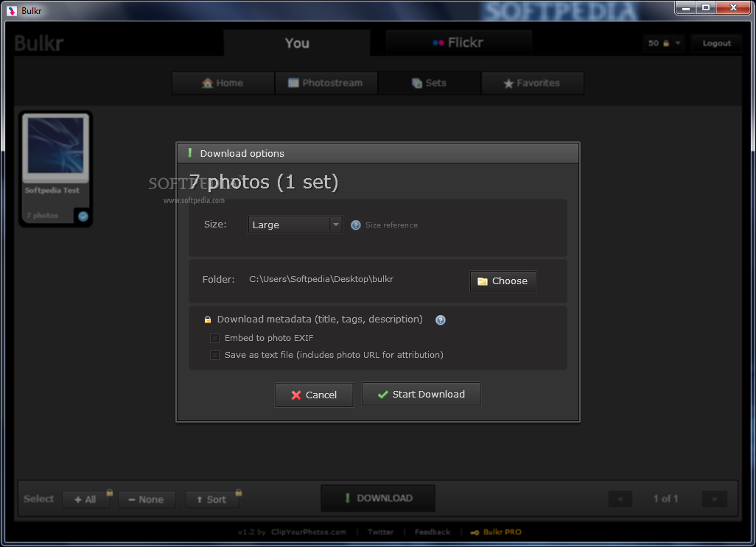Click the Sort button
The width and height of the screenshot is (756, 547).
(x=211, y=499)
